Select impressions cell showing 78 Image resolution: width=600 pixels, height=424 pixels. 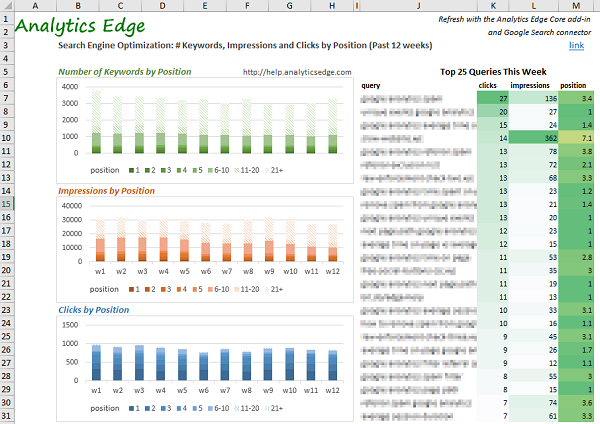point(533,151)
